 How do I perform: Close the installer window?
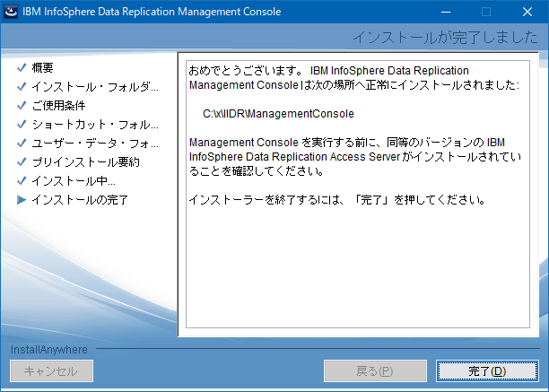[527, 12]
